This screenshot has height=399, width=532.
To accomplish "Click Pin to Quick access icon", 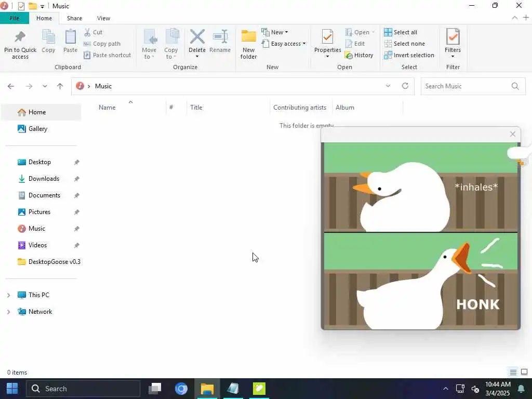I will tap(20, 37).
